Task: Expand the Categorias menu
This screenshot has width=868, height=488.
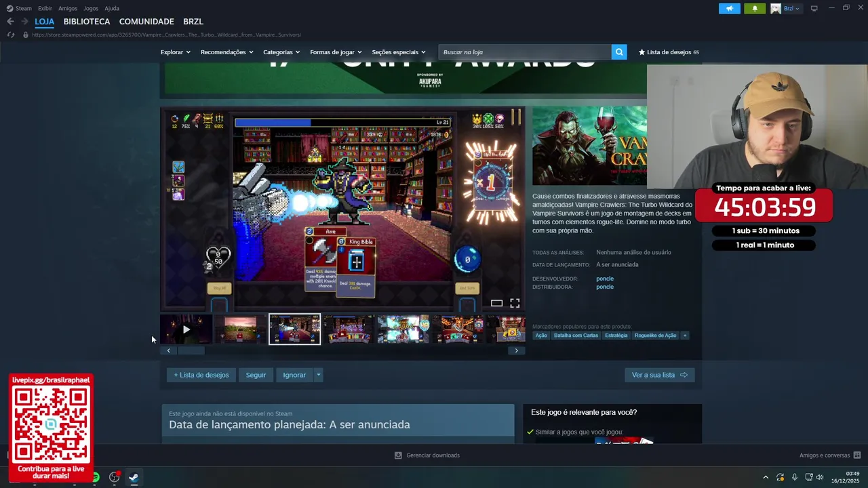Action: (x=281, y=52)
